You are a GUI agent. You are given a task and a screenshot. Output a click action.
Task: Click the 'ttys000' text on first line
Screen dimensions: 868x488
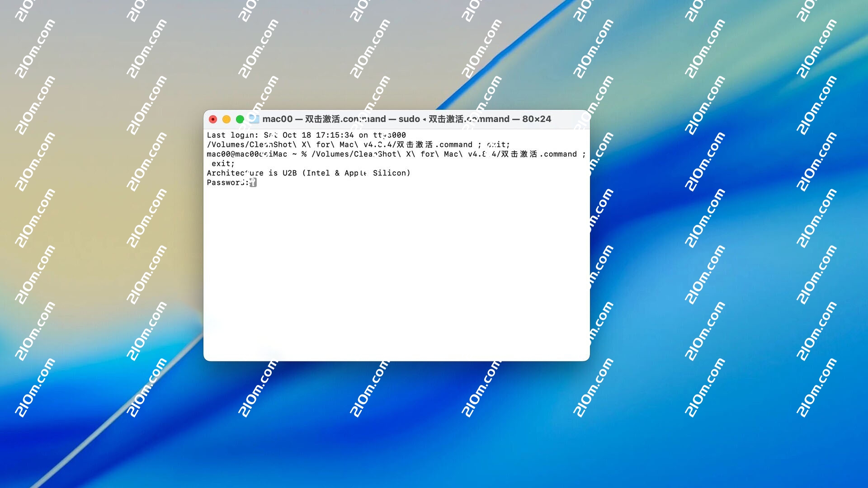(x=389, y=135)
